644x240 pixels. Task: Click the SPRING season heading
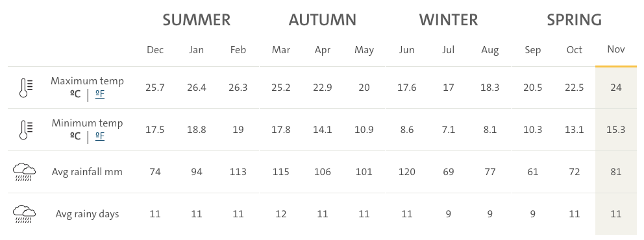click(x=574, y=20)
